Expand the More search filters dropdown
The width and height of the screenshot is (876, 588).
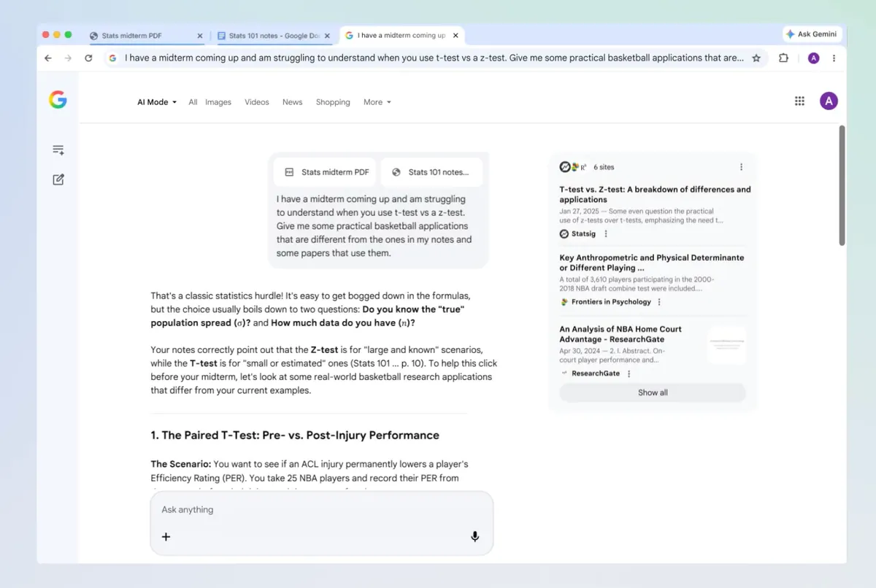pyautogui.click(x=377, y=102)
